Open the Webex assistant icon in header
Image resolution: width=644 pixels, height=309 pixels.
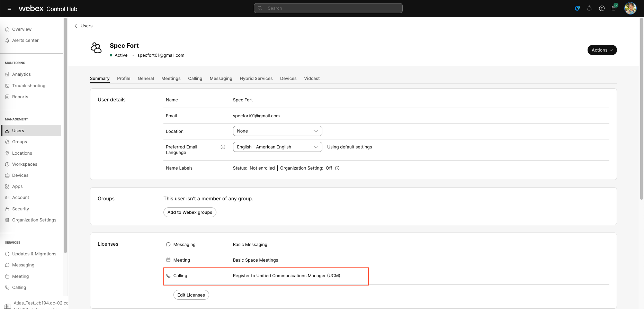tap(577, 8)
